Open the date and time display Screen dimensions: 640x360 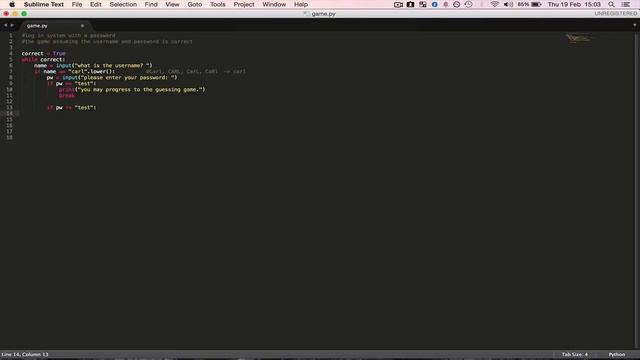[574, 4]
